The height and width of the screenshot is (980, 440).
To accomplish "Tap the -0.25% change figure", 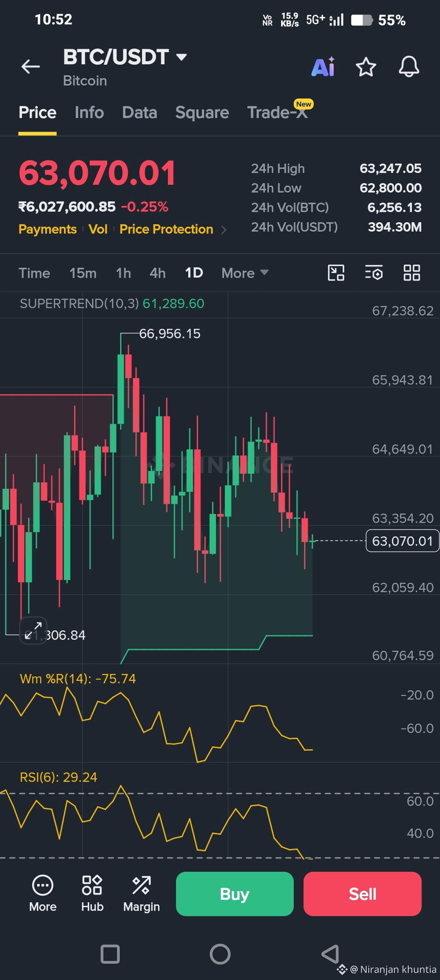I will [x=145, y=207].
